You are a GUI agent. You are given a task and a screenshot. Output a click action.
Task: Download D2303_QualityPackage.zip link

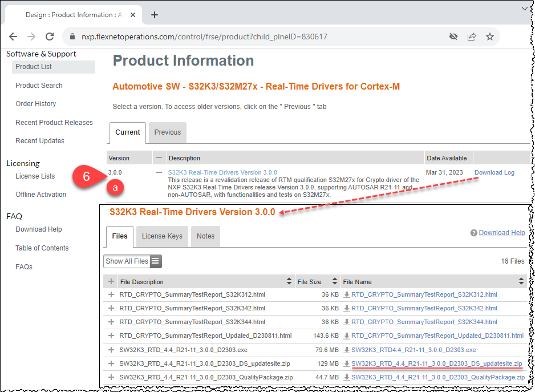point(438,377)
